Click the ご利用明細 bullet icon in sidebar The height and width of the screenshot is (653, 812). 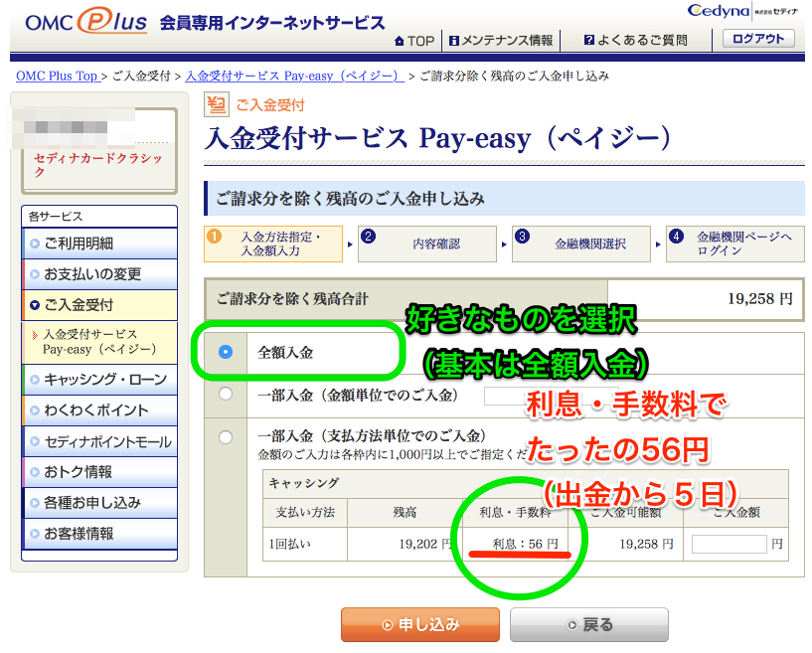34,244
